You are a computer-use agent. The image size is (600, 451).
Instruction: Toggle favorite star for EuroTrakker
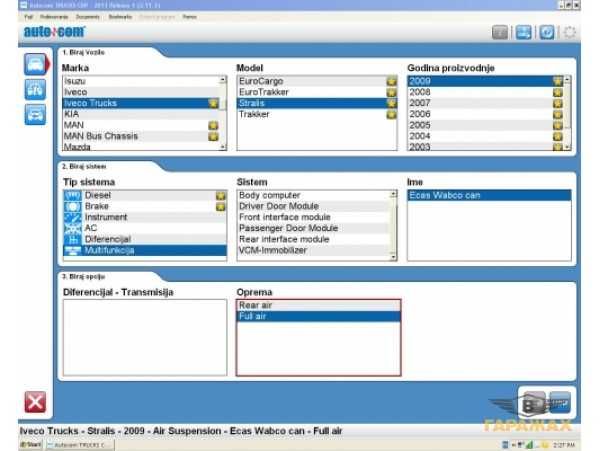[x=391, y=93]
